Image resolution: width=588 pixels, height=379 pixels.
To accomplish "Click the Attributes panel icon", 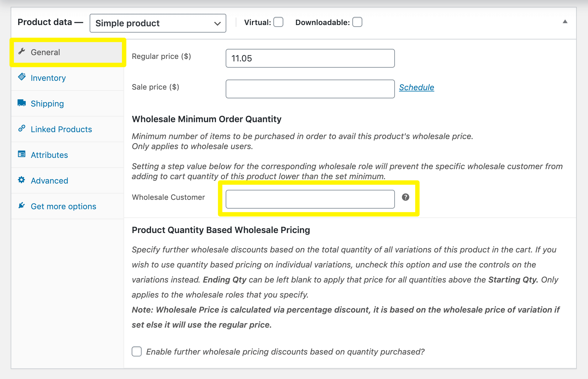I will [22, 154].
